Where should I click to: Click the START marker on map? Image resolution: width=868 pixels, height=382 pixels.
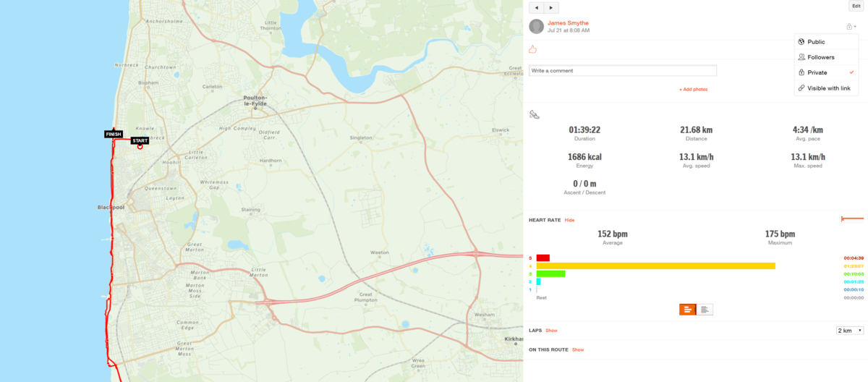pos(140,141)
